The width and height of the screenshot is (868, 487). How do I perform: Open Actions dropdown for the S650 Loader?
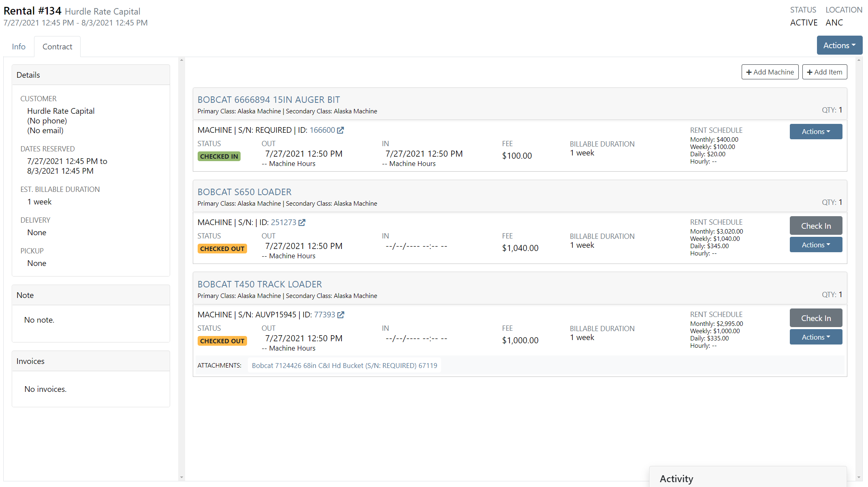point(816,245)
